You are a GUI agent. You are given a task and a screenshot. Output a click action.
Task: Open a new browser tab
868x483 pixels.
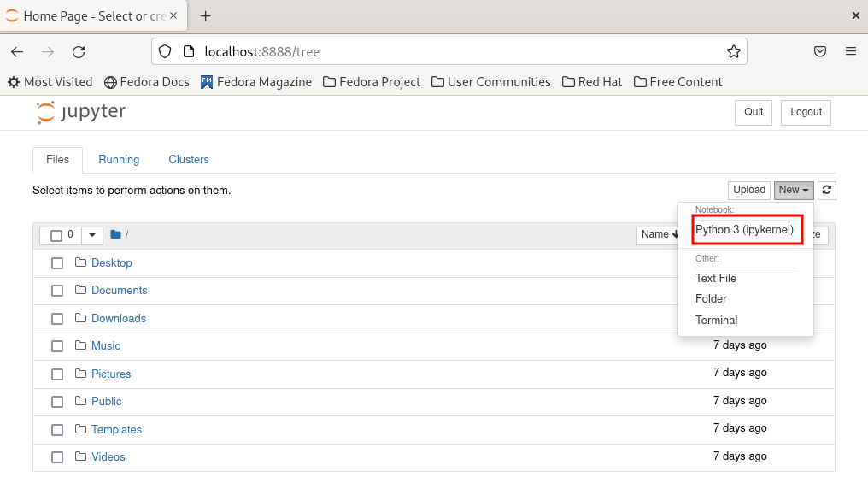205,16
